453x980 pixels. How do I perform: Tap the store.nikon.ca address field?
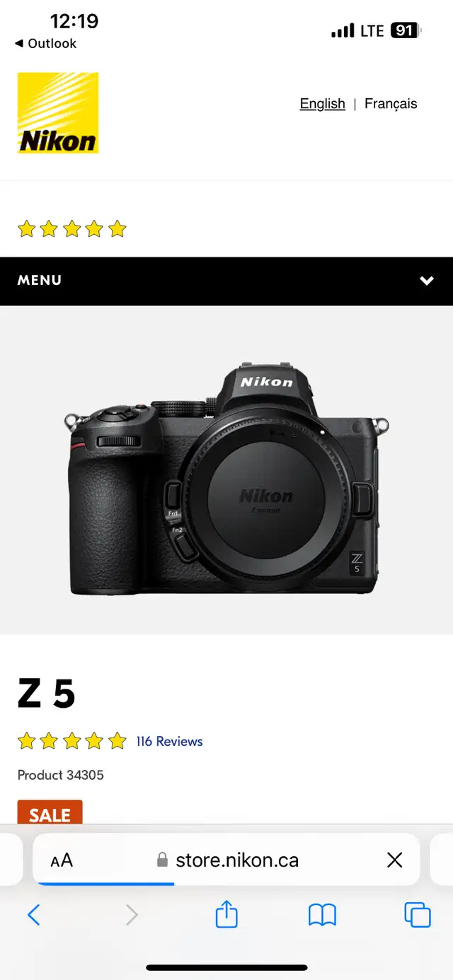click(x=226, y=860)
